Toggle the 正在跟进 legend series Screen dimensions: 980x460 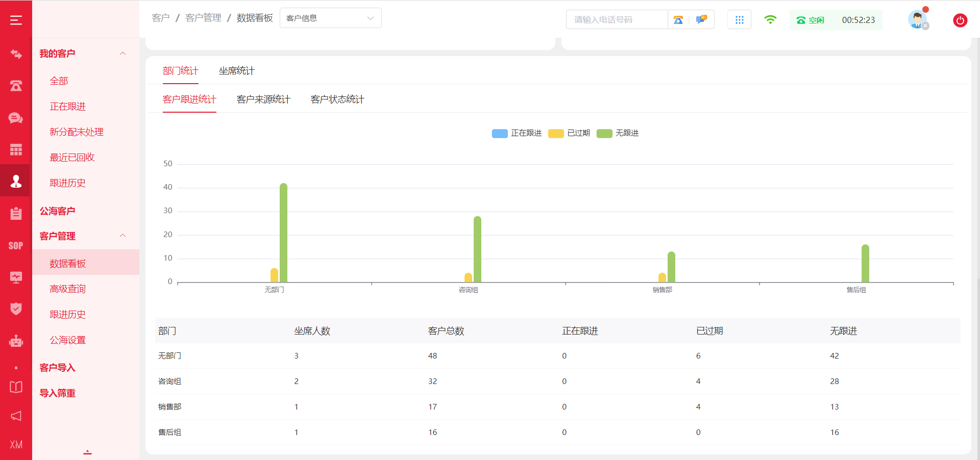517,133
